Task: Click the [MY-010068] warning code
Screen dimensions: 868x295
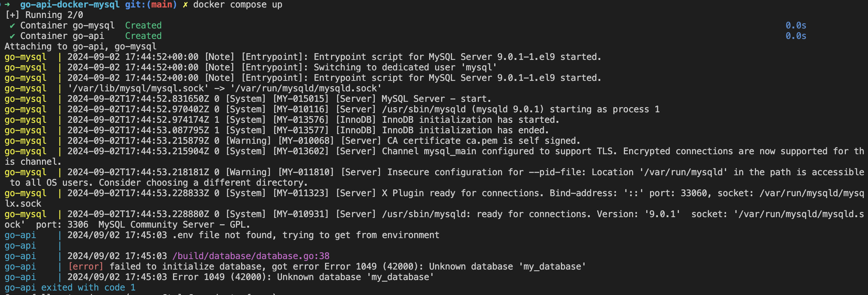Action: [306, 141]
